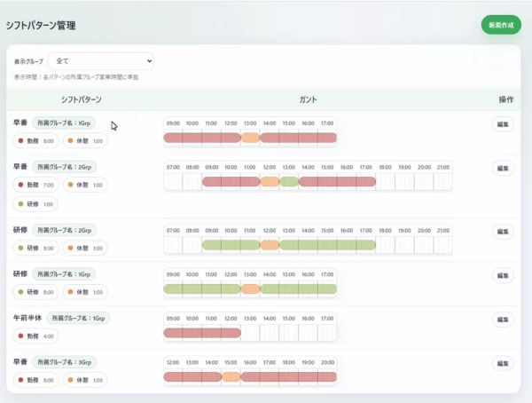Image resolution: width=532 pixels, height=403 pixels.
Task: Click the morning green bar in 研修 1Grp gantt
Action: click(x=202, y=288)
